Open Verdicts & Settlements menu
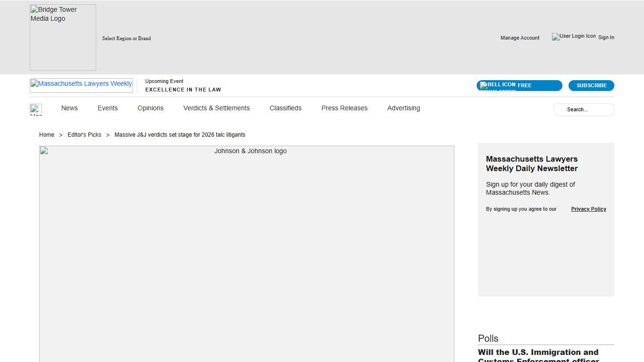Screen dimensions: 644x362 (x=216, y=108)
